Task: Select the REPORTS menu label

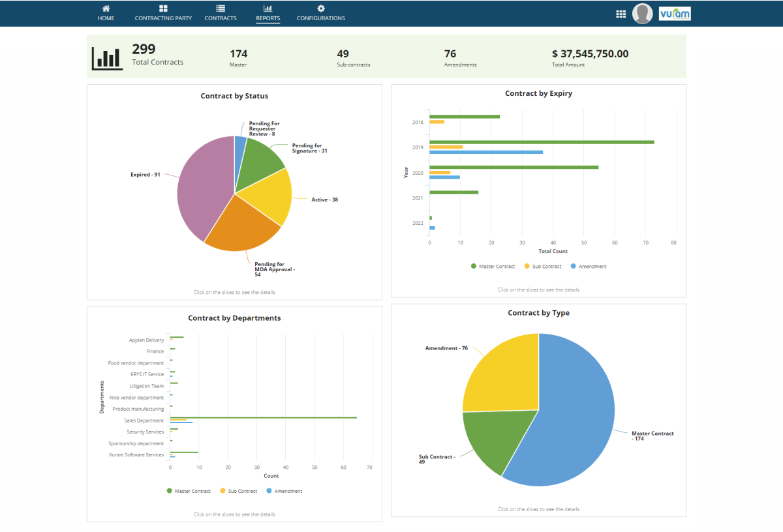Action: point(268,18)
